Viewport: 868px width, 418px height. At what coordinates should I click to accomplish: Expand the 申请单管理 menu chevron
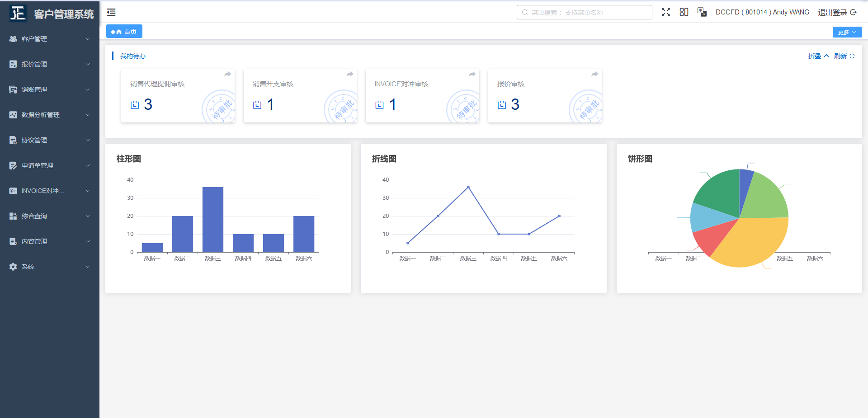point(88,165)
